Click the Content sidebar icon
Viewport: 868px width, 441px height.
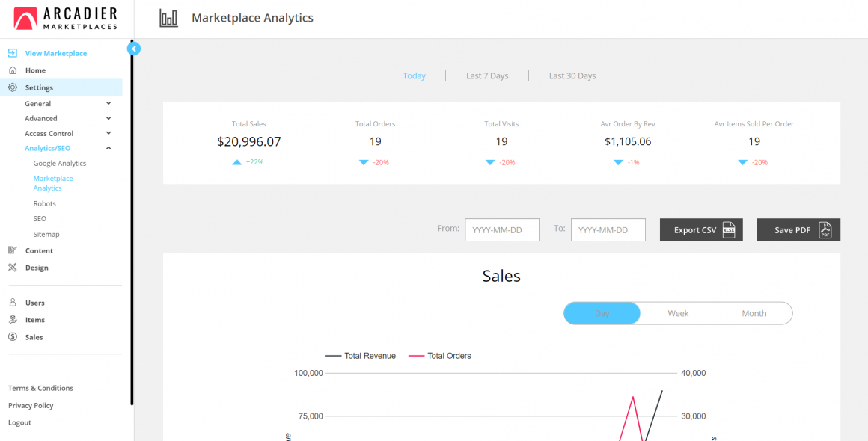point(13,250)
